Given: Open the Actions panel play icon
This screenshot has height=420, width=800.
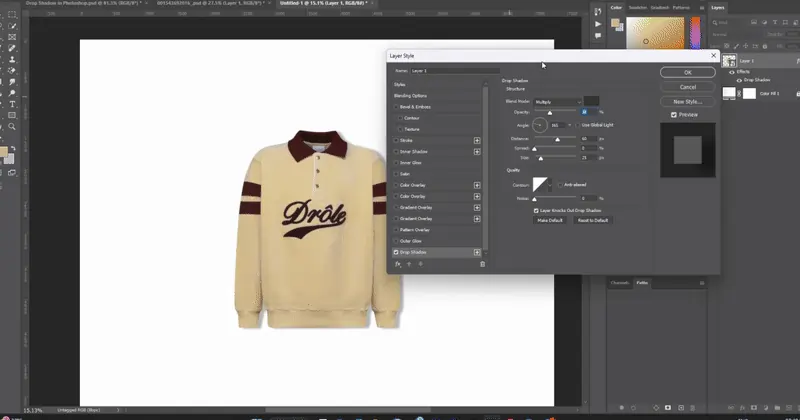Looking at the screenshot, I should pos(598,24).
